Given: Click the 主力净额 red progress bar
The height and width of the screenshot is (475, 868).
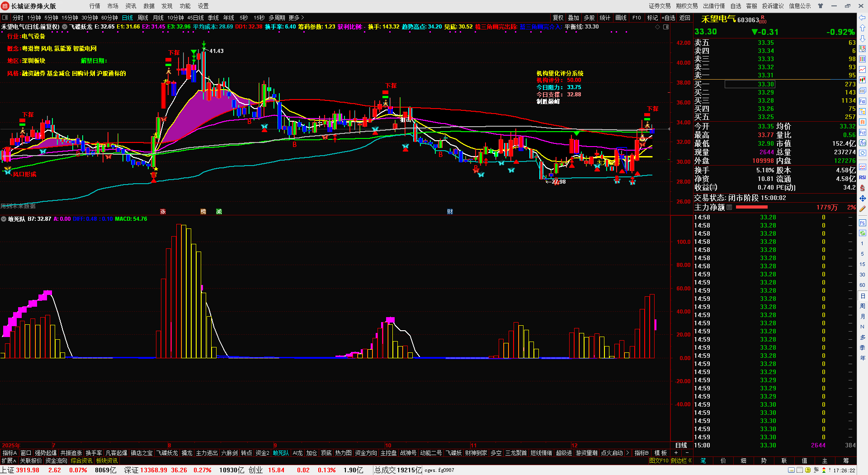Looking at the screenshot, I should coord(751,207).
